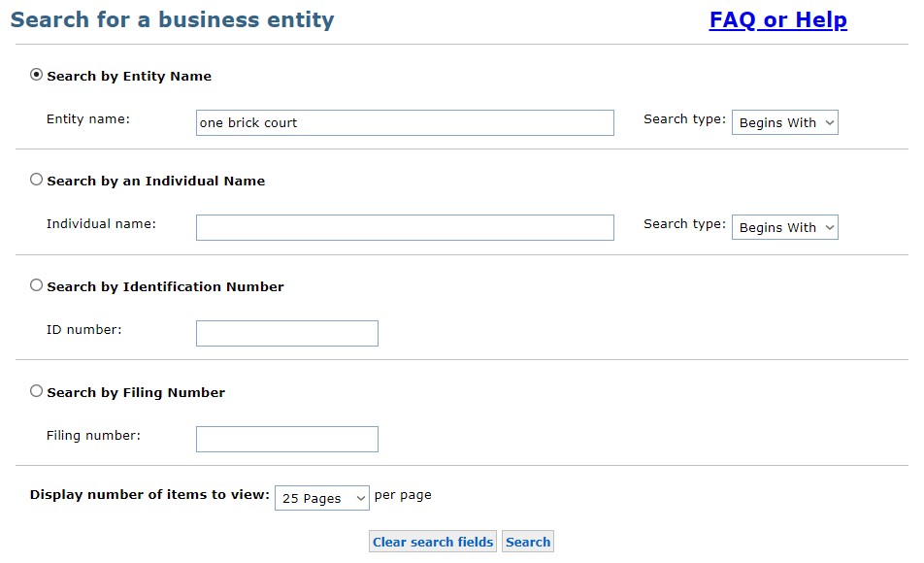Open Individual name Search type dropdown
Image resolution: width=924 pixels, height=563 pixels.
click(x=784, y=227)
